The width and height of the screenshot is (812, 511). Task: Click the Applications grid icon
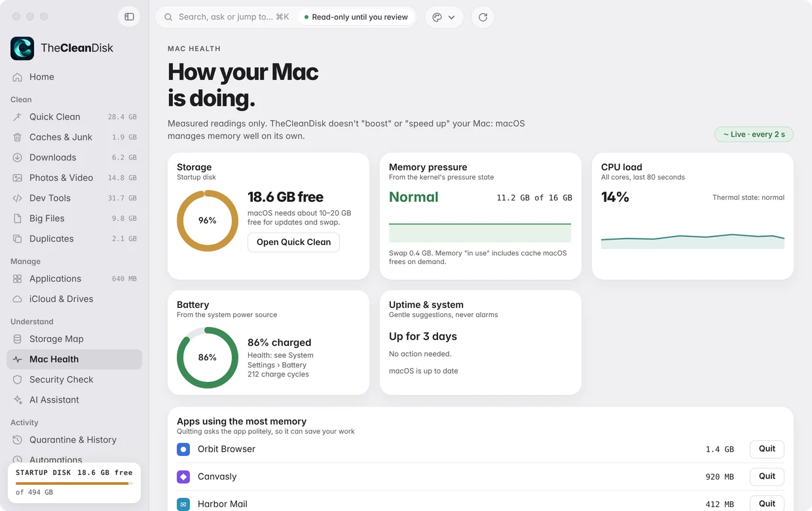click(x=18, y=279)
